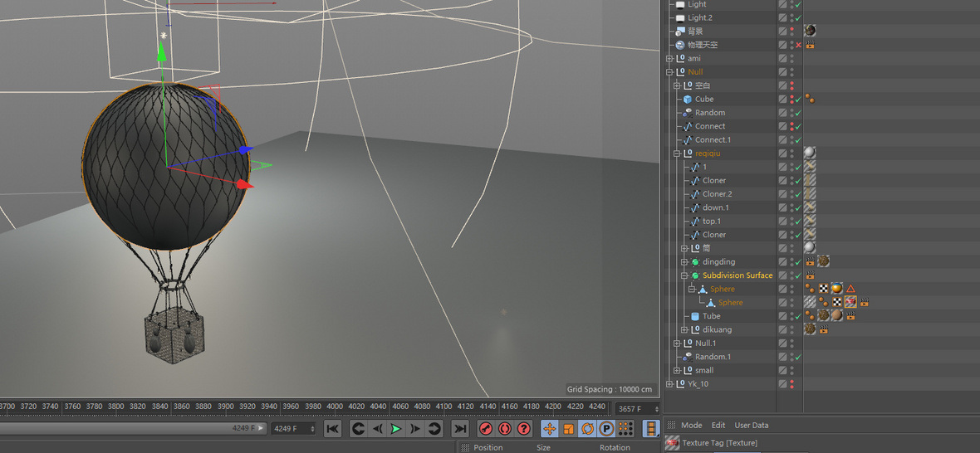The width and height of the screenshot is (980, 453).
Task: Open the Mode menu in Attributes panel
Action: click(691, 425)
